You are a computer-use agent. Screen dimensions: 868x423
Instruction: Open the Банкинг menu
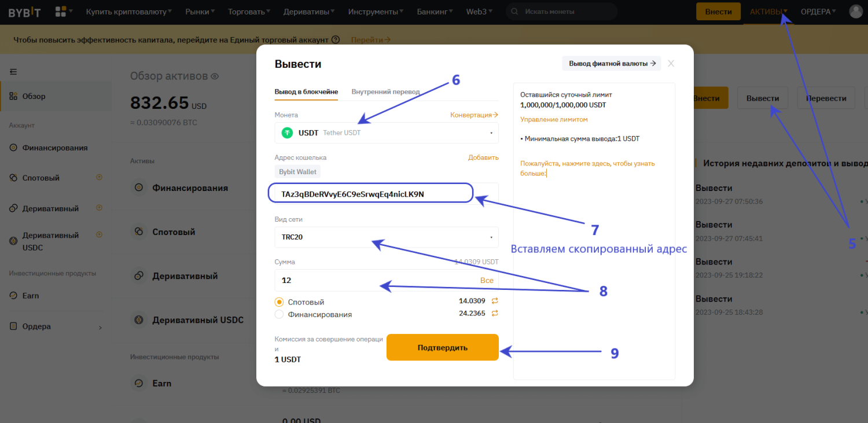(435, 12)
